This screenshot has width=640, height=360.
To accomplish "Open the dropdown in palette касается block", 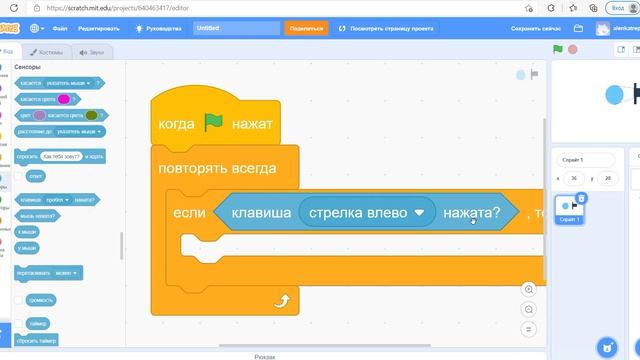I will click(x=68, y=83).
